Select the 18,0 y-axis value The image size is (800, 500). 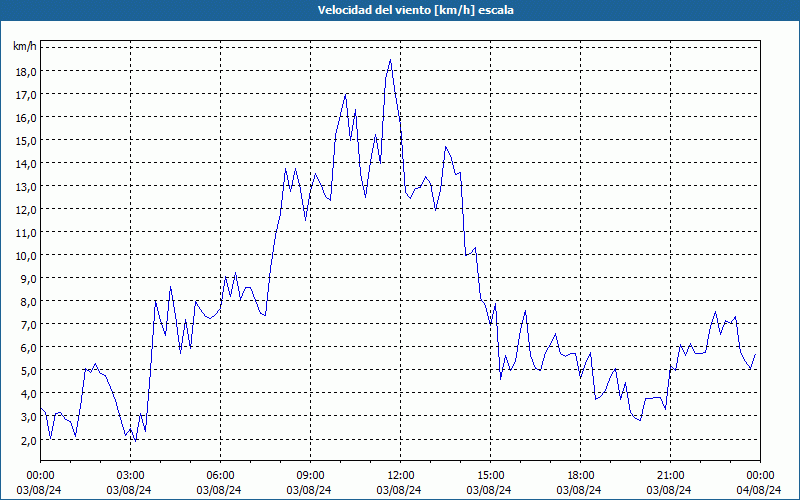[26, 71]
